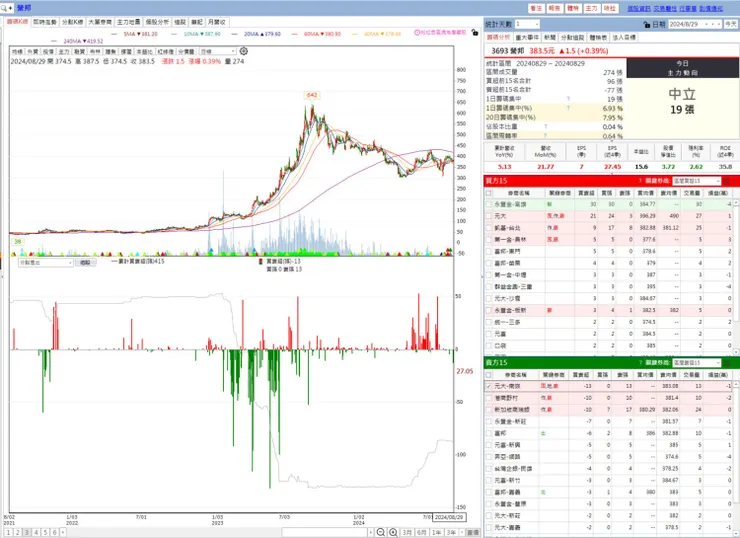This screenshot has height=538, width=740.
Task: Check the box for 第一金-員林 buyer row
Action: [489, 240]
